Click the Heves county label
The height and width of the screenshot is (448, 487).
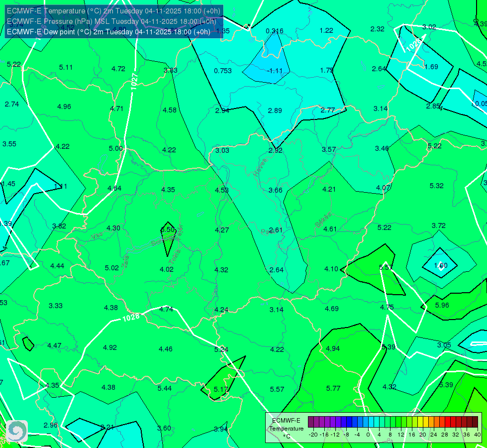(x=260, y=168)
